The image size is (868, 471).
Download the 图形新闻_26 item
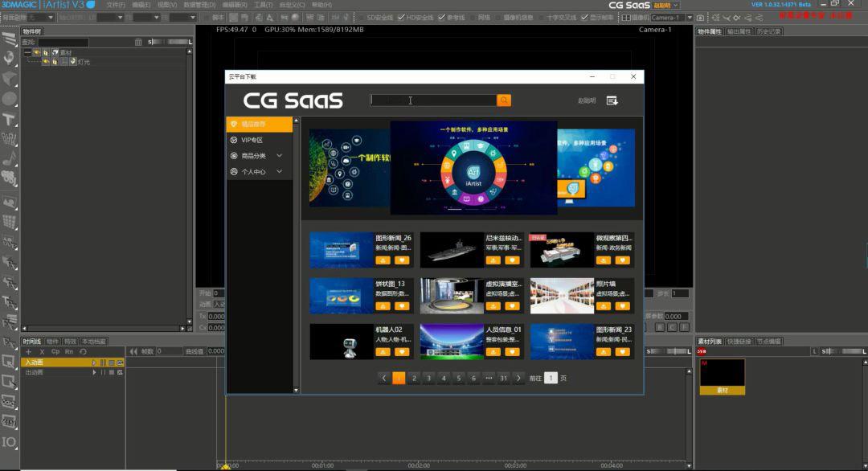coord(383,260)
